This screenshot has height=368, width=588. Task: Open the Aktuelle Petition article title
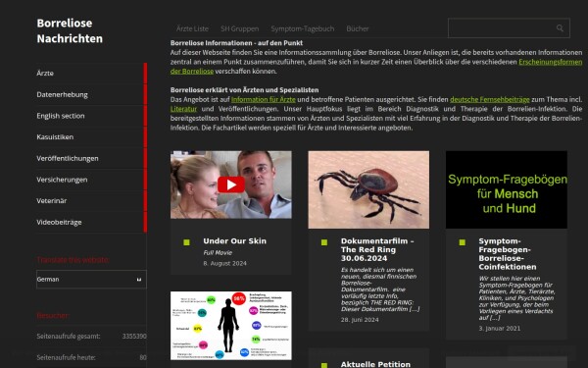coord(375,364)
